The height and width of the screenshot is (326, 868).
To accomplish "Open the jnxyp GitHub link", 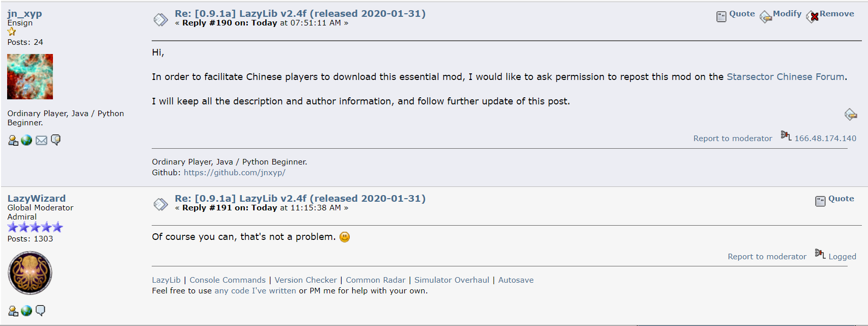I will [x=234, y=173].
